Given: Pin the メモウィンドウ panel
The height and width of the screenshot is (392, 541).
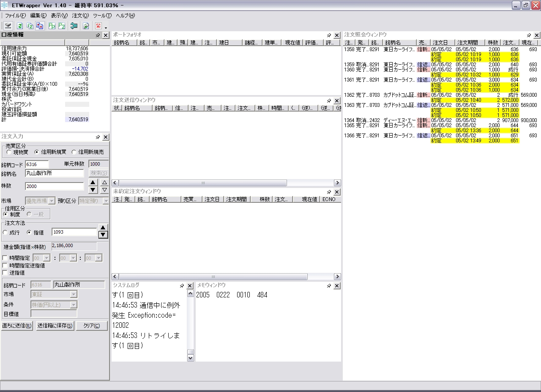Looking at the screenshot, I should coord(329,286).
